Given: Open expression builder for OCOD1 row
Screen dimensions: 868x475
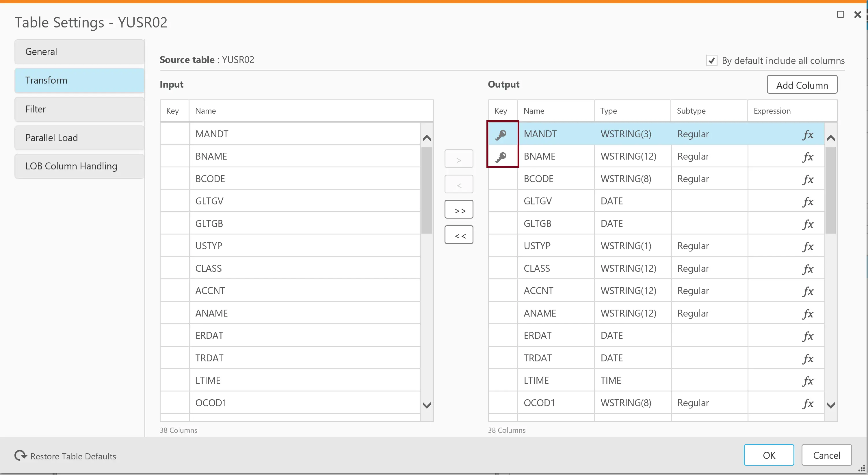Looking at the screenshot, I should (808, 403).
